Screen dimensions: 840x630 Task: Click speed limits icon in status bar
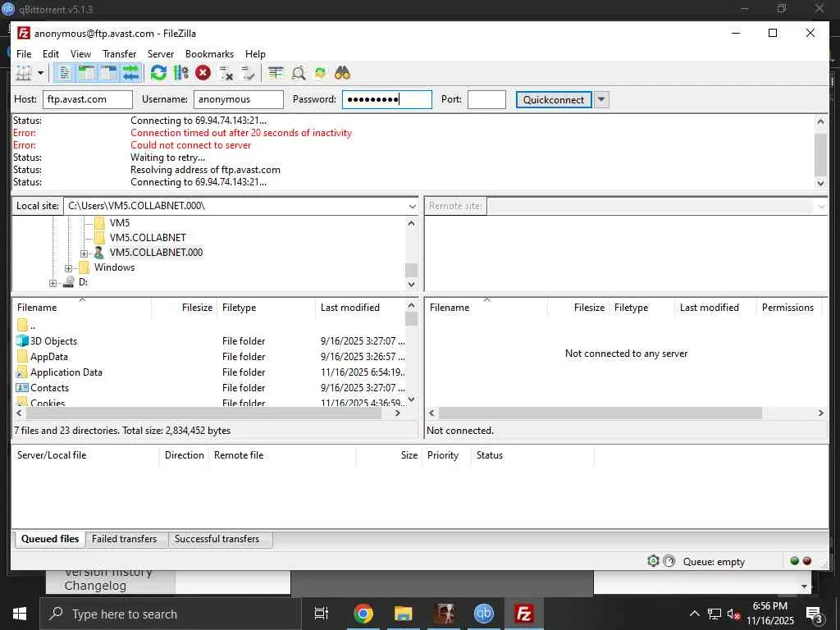[669, 561]
